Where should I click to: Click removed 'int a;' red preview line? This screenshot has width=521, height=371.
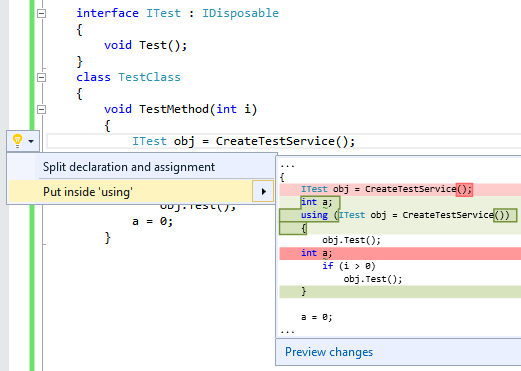point(400,253)
